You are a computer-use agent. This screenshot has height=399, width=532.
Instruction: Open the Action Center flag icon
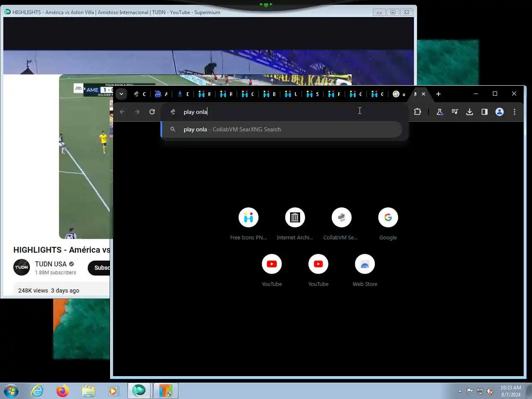click(470, 391)
